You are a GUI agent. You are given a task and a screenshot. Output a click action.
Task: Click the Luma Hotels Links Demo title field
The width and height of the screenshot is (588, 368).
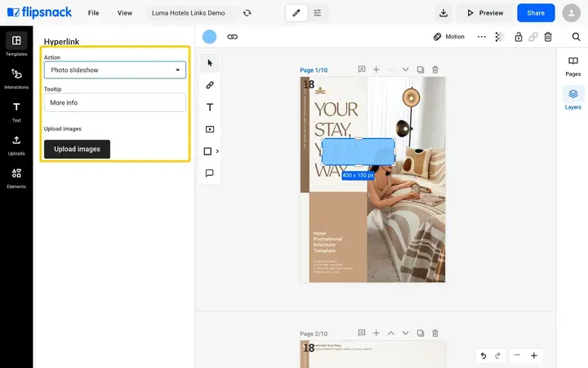click(191, 13)
